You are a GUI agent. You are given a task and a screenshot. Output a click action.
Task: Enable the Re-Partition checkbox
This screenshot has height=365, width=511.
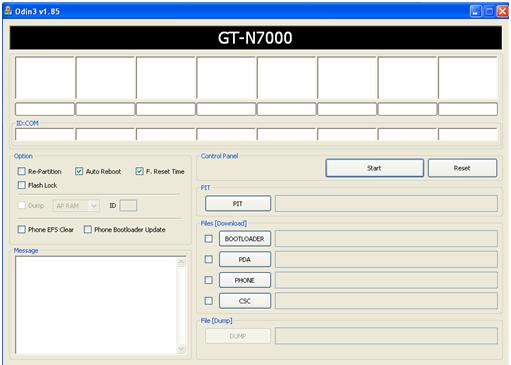22,171
